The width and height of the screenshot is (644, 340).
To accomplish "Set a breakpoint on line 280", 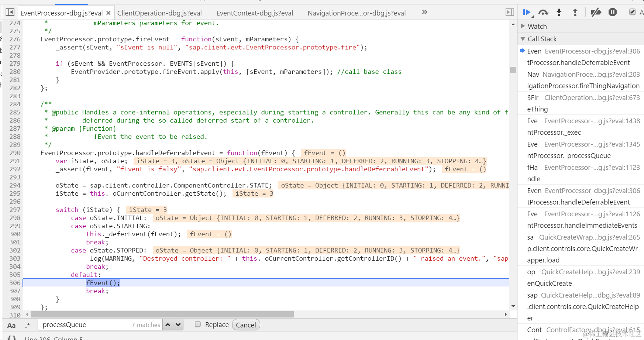I will [x=15, y=72].
